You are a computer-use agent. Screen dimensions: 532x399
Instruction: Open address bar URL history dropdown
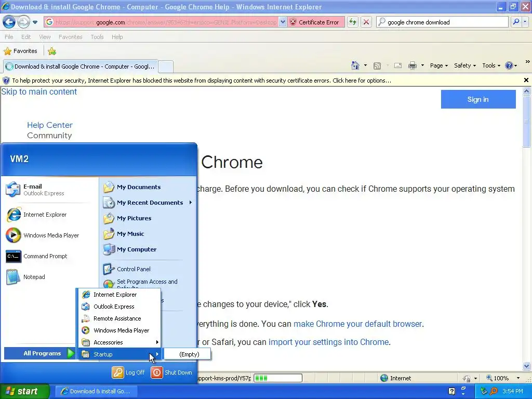[x=282, y=22]
